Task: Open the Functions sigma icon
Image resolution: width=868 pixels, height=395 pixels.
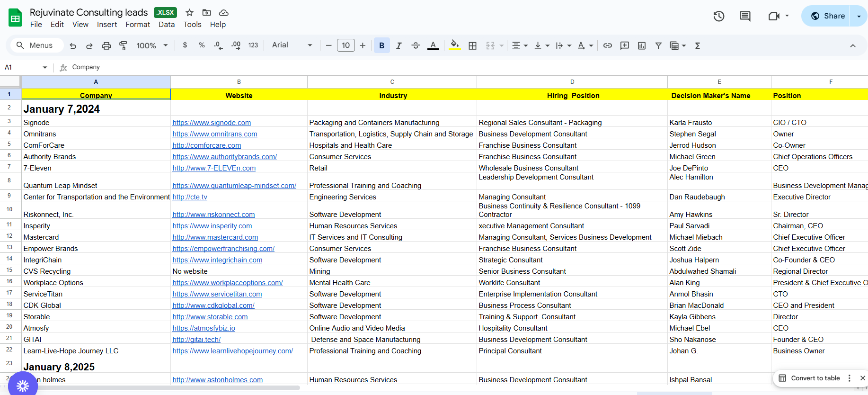Action: click(697, 46)
